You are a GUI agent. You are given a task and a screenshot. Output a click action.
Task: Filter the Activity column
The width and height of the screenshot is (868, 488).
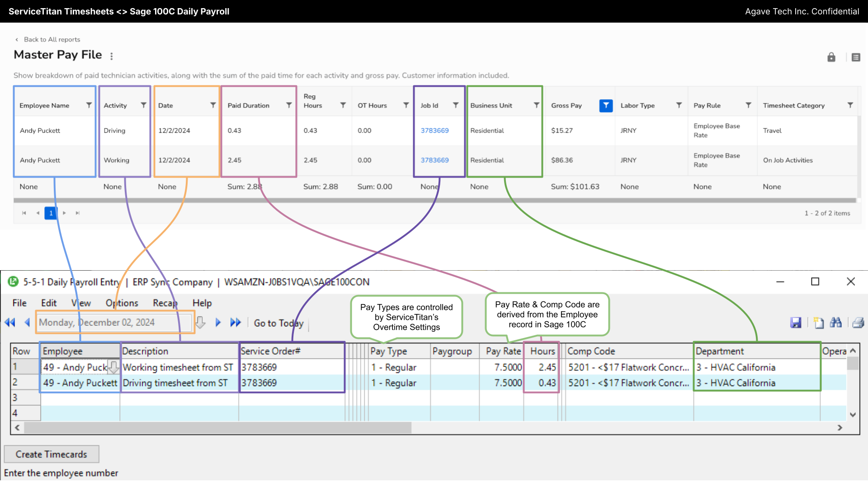[x=143, y=105]
